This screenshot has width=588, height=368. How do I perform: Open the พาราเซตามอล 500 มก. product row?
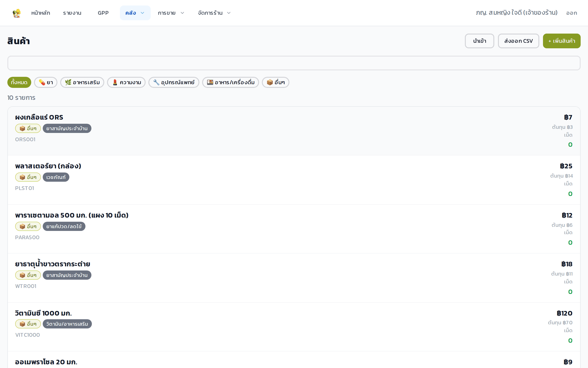tap(294, 229)
